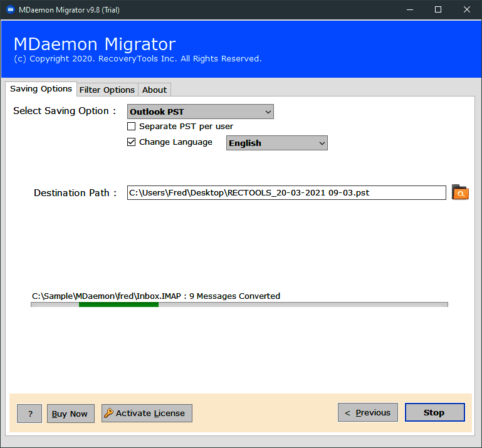Image resolution: width=482 pixels, height=448 pixels.
Task: Open the Outlook PST saving option dropdown
Action: 201,112
